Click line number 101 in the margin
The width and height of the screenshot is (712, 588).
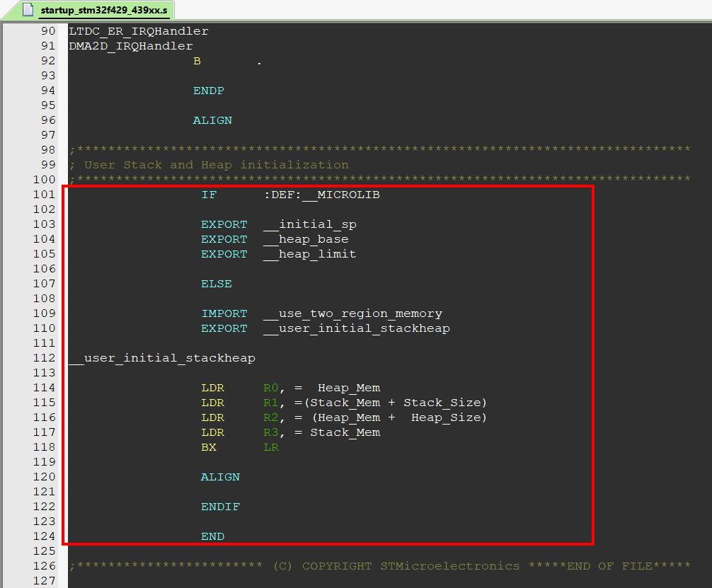[45, 195]
